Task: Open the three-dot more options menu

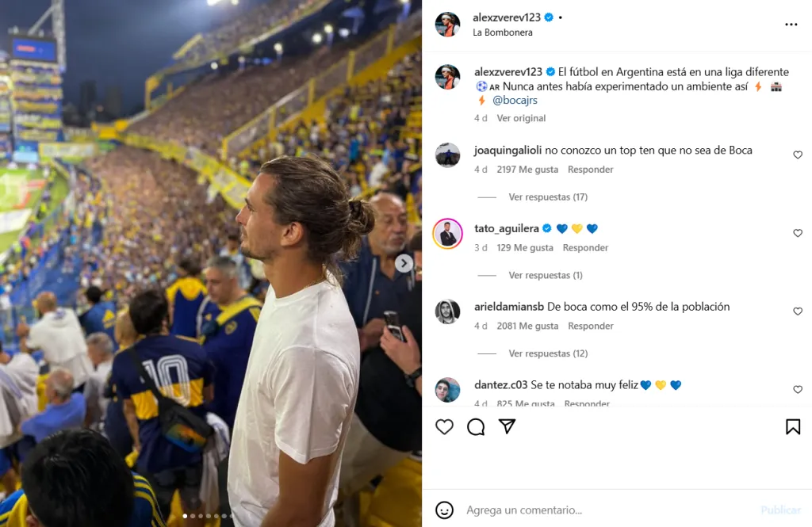Action: 791,25
